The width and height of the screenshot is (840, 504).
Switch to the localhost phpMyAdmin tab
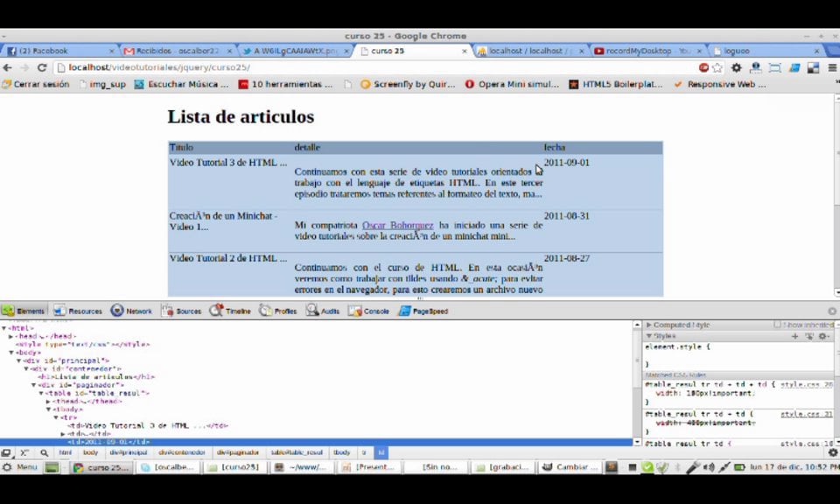(530, 51)
